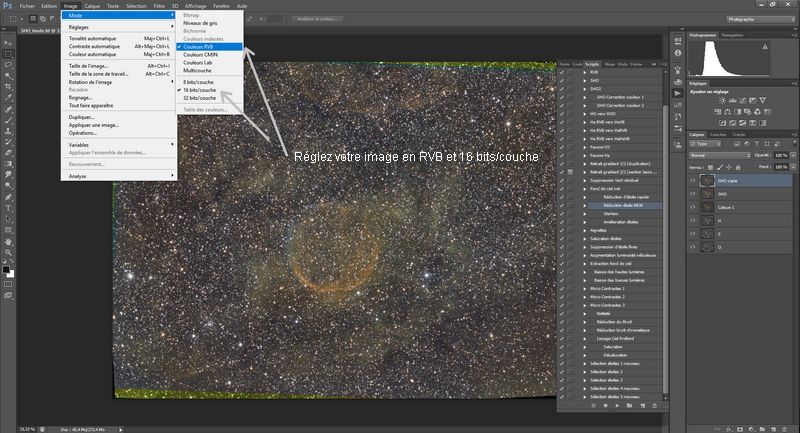
Task: Add a Levels adjustment
Action: [733, 100]
